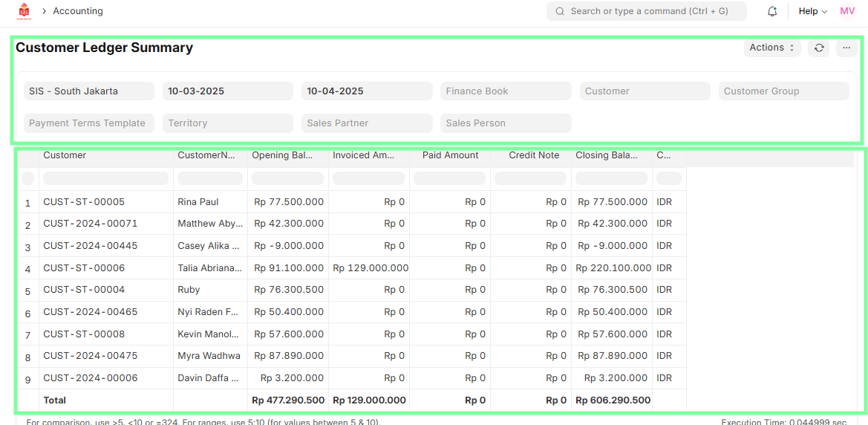Click the company logo home icon

(x=24, y=11)
